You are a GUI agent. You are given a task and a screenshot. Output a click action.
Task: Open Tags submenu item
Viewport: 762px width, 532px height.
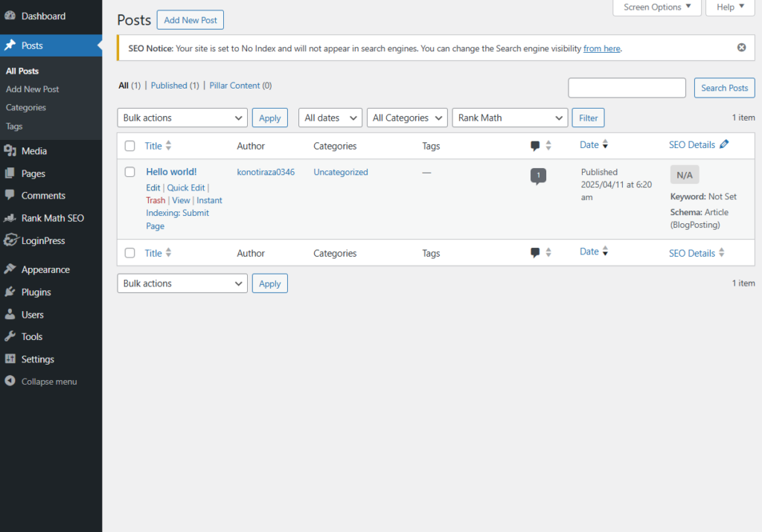tap(14, 126)
